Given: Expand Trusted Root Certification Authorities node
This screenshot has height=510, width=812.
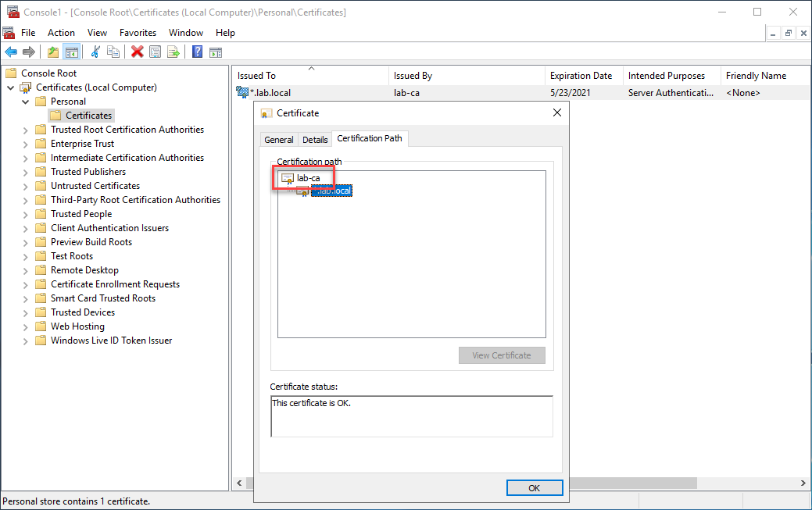Looking at the screenshot, I should pyautogui.click(x=26, y=130).
